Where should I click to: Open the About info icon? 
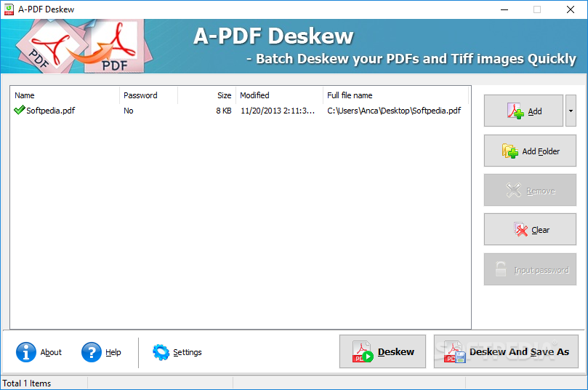point(26,352)
